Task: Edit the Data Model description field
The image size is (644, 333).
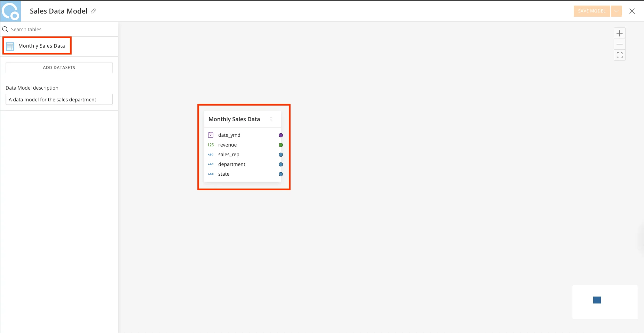Action: click(59, 100)
